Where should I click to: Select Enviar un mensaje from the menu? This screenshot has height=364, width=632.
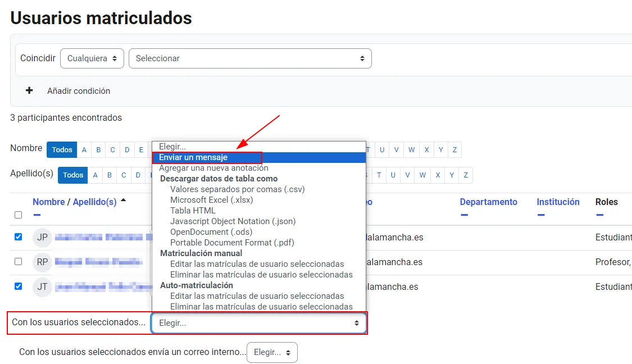click(x=206, y=157)
